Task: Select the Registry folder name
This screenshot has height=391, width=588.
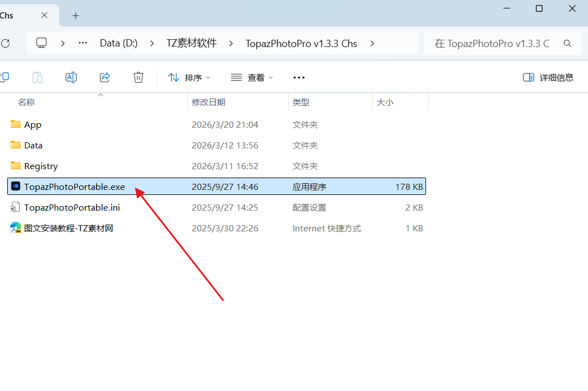Action: pos(41,166)
